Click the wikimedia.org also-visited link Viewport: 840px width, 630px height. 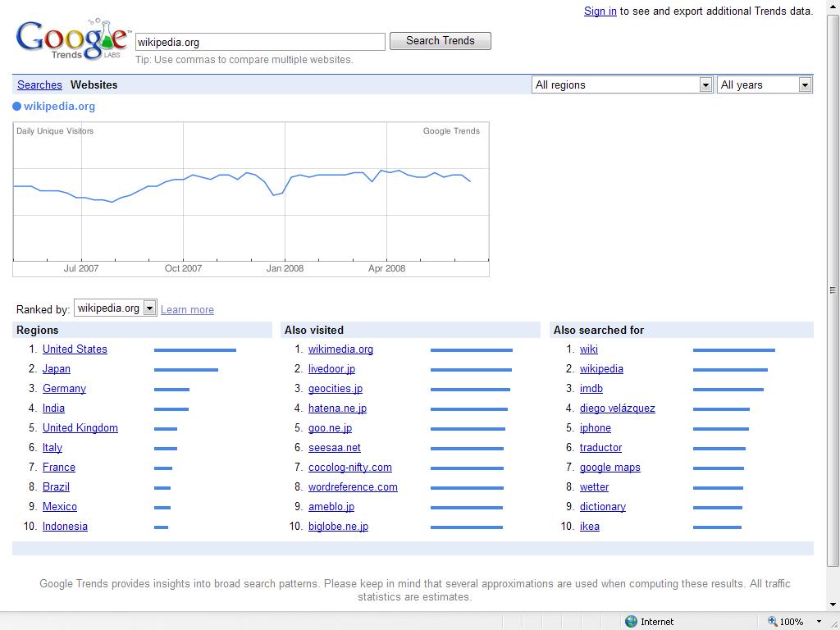tap(340, 349)
